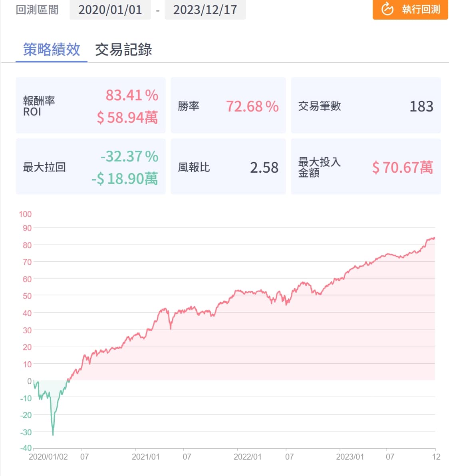Change the end date 2023/12/17 field
The height and width of the screenshot is (476, 449).
click(205, 10)
